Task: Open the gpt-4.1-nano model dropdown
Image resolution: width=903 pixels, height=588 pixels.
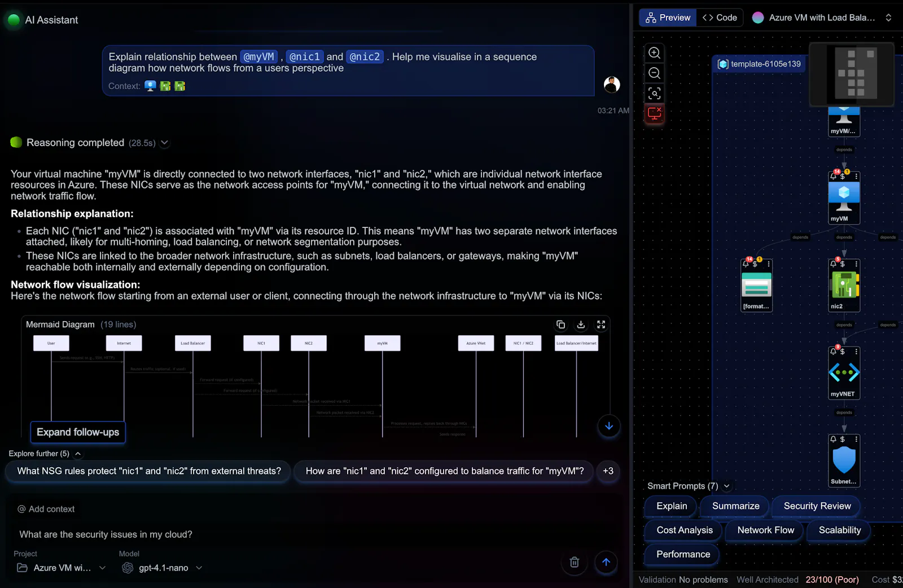Action: point(163,568)
